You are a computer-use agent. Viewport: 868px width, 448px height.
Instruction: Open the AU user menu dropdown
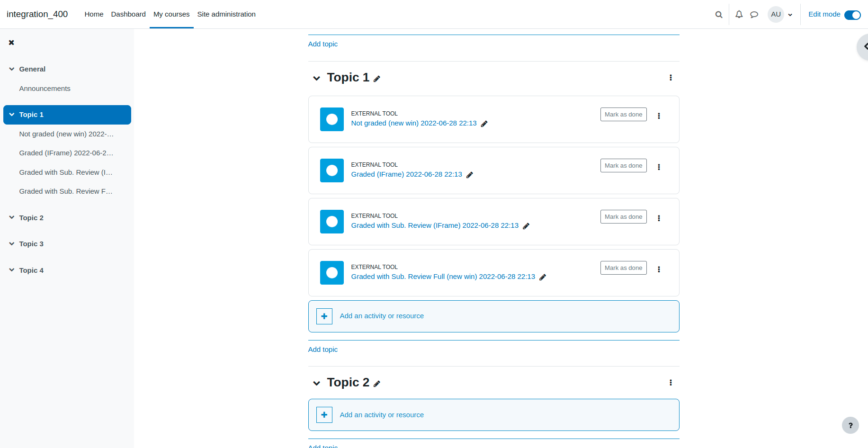click(x=780, y=15)
